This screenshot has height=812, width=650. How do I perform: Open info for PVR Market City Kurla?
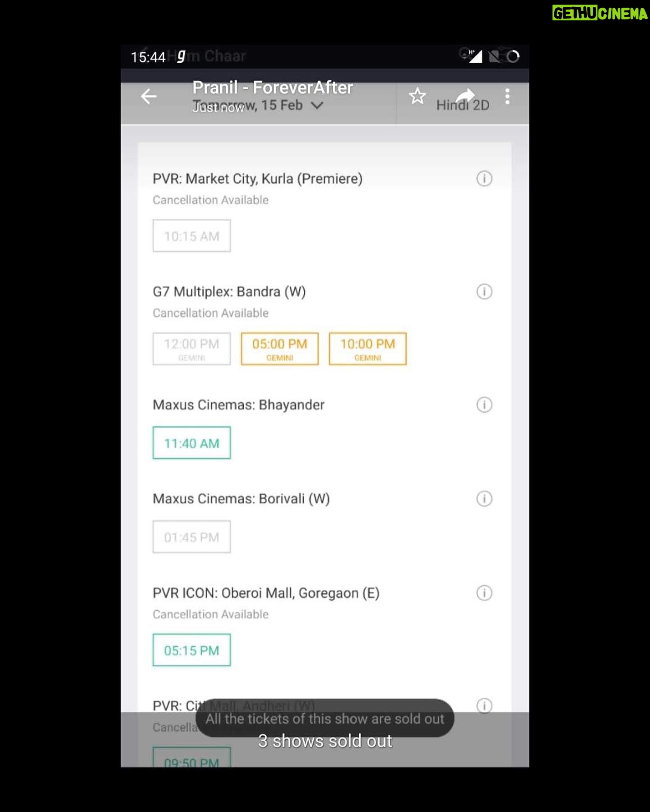pos(484,179)
